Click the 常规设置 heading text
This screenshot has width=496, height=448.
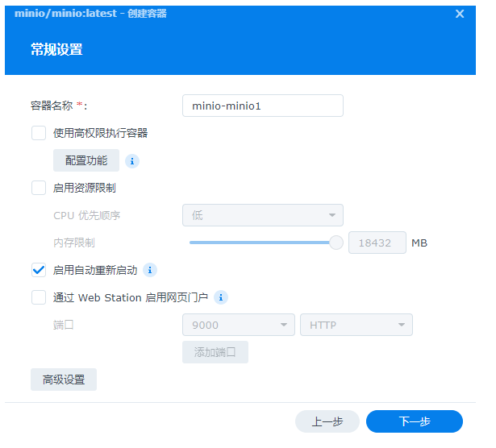point(56,50)
